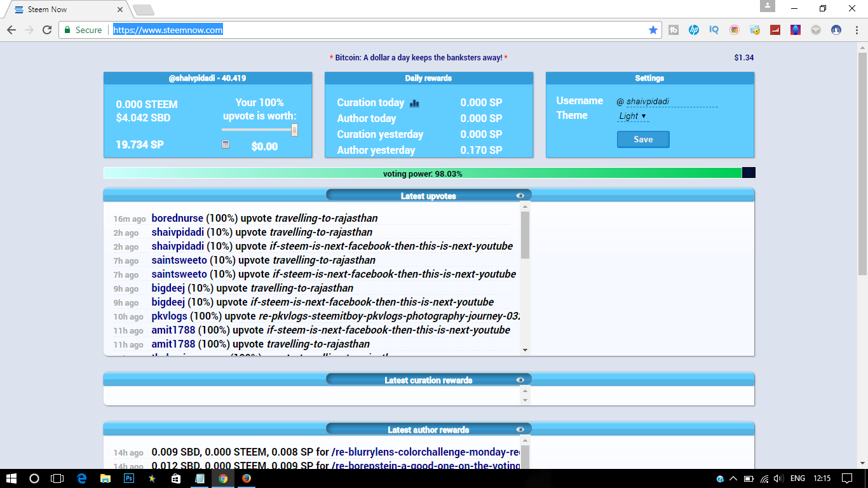Show hidden system tray icons chevron
The height and width of the screenshot is (488, 868).
click(x=733, y=478)
